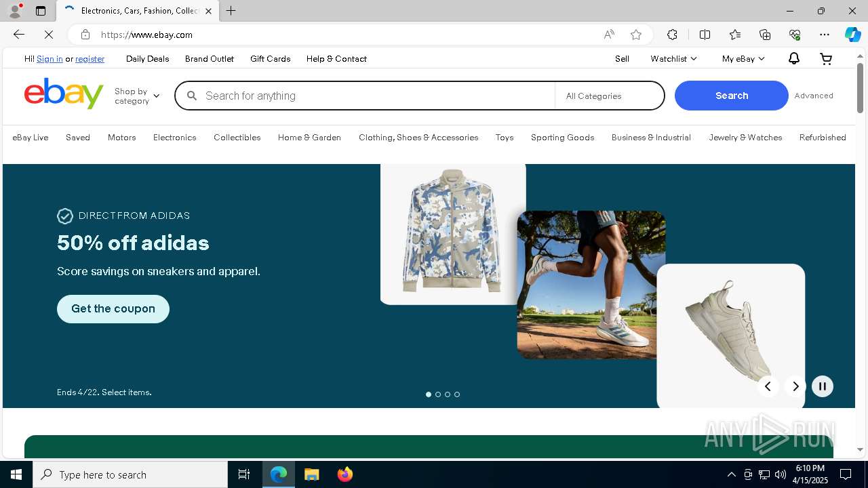Expand the My eBay dropdown

[x=743, y=59]
